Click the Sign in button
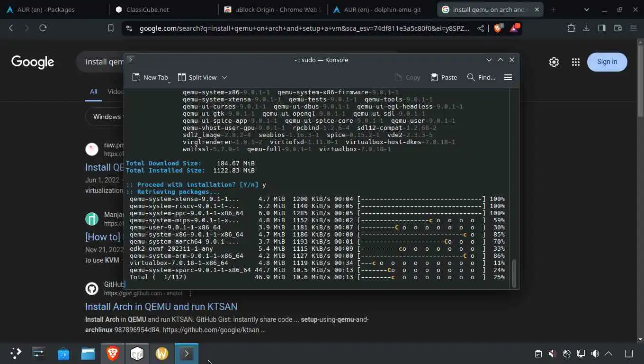The width and height of the screenshot is (644, 364). (607, 62)
